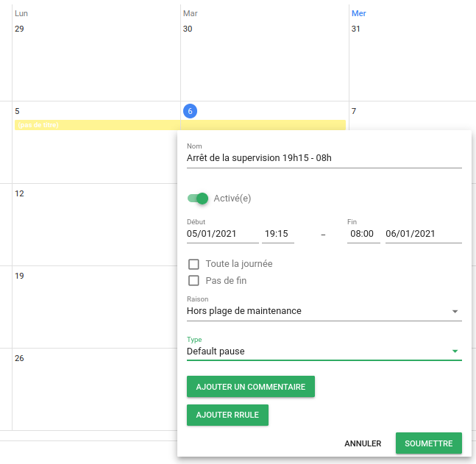Image resolution: width=476 pixels, height=464 pixels.
Task: Click the end time field 08:00
Action: [x=363, y=234]
